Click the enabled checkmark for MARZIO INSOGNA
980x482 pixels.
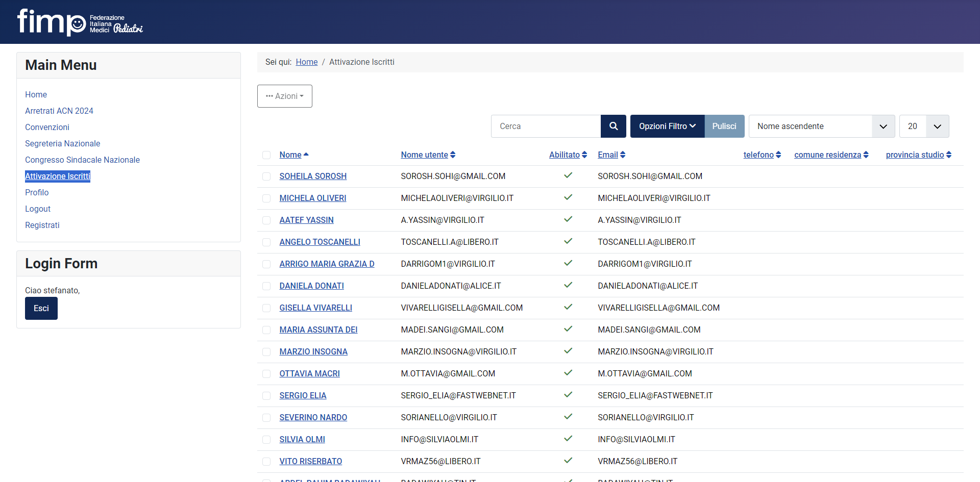point(568,351)
